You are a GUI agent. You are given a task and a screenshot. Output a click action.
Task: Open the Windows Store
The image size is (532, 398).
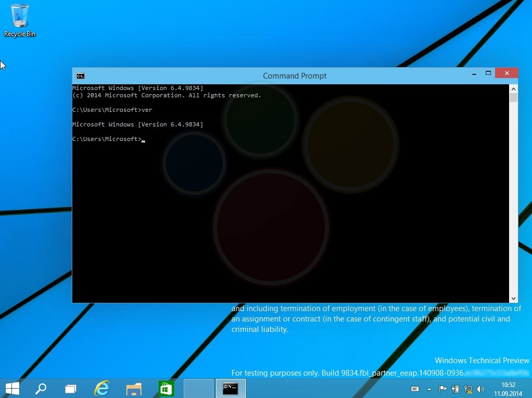click(166, 388)
